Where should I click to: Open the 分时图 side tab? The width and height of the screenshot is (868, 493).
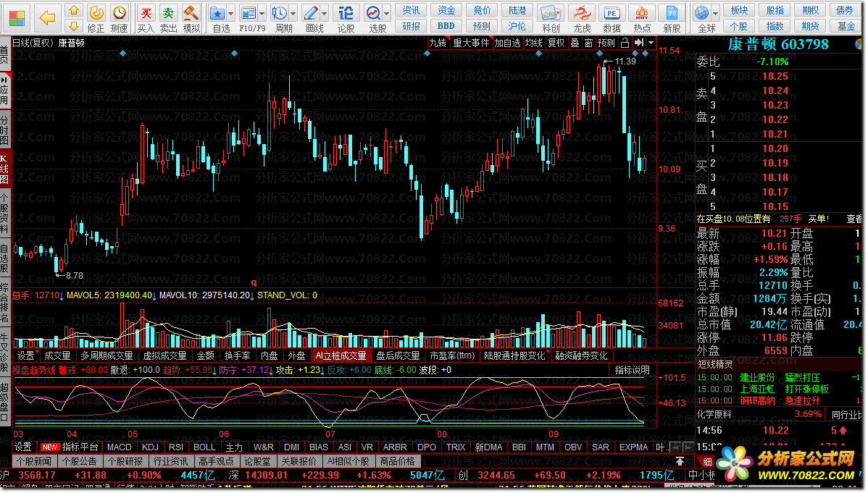click(4, 130)
